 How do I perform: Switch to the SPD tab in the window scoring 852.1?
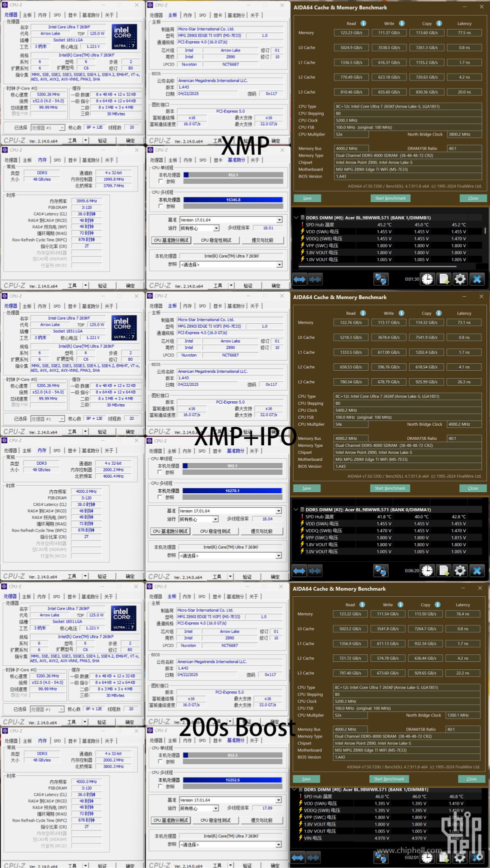(202, 160)
